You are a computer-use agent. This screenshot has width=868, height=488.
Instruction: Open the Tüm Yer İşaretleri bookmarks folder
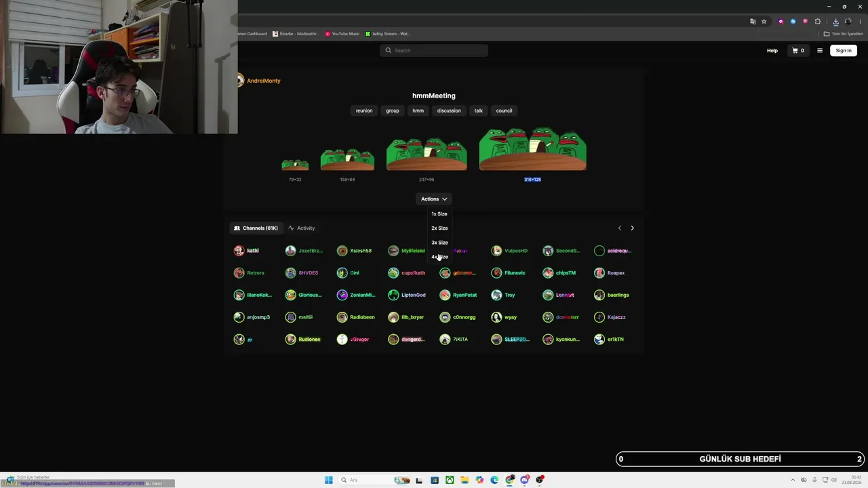844,34
